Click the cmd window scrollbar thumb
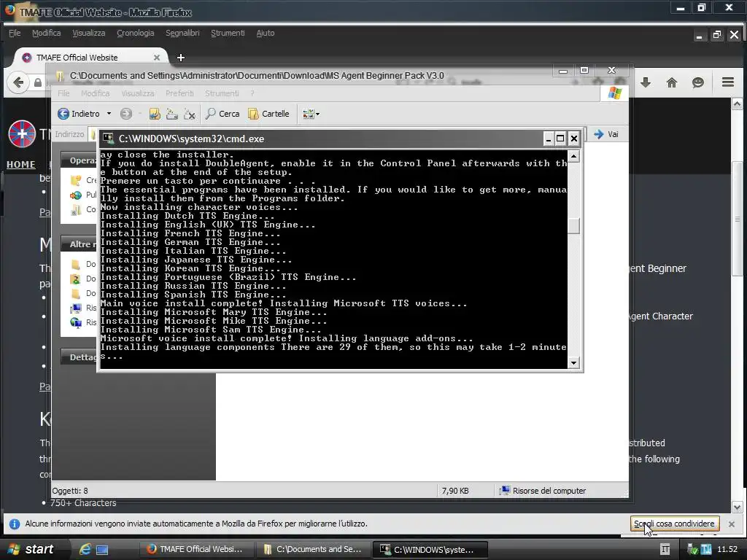 point(573,226)
